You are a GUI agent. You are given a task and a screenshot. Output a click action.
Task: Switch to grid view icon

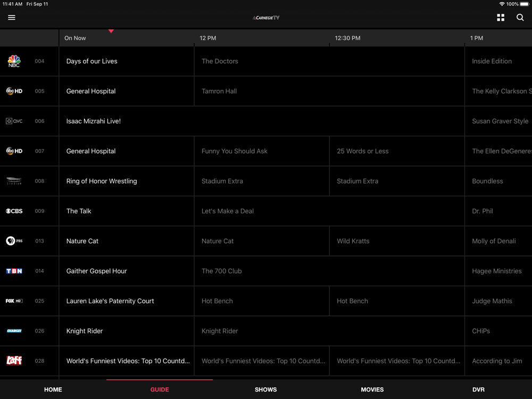pyautogui.click(x=501, y=18)
